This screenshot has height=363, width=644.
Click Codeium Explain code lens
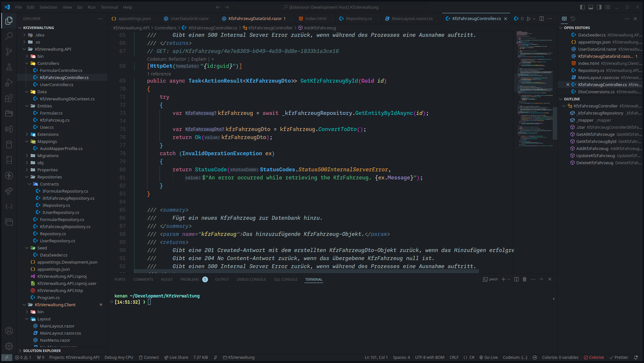[x=199, y=59]
